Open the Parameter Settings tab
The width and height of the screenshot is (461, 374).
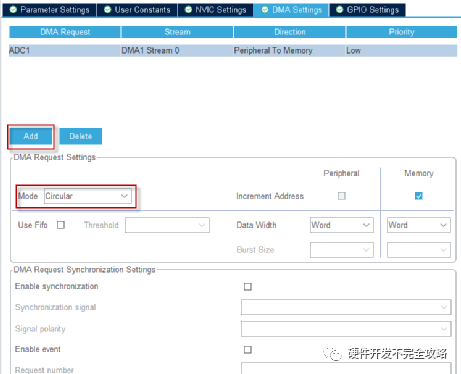pyautogui.click(x=49, y=10)
